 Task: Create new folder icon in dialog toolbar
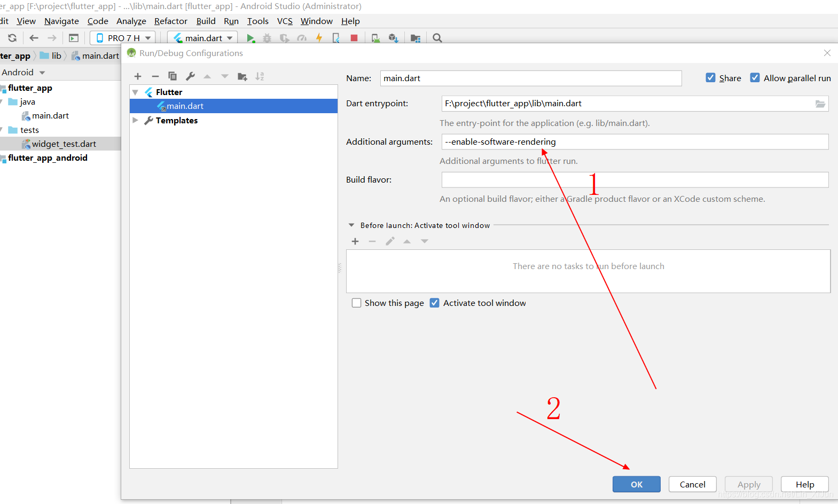click(242, 76)
